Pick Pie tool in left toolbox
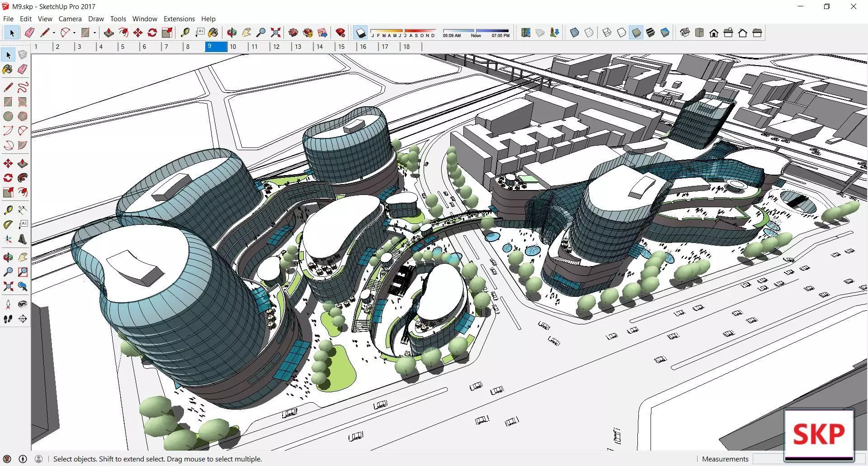 23,145
